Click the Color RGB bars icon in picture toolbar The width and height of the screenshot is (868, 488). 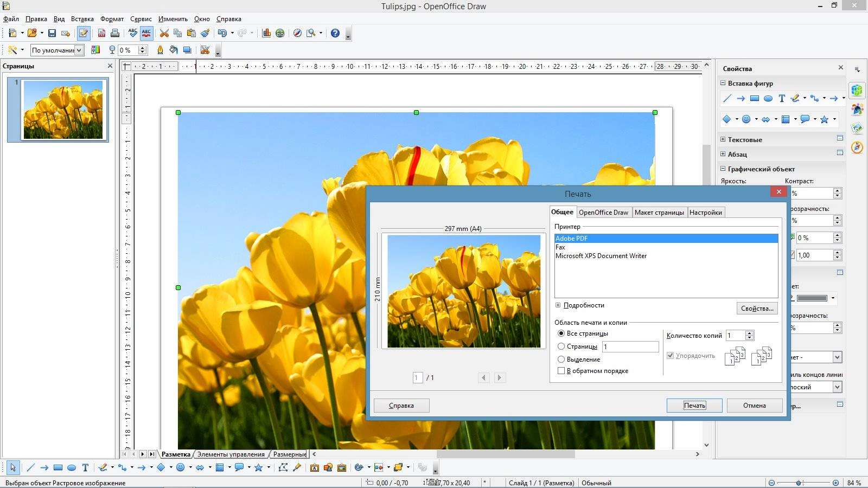point(95,50)
